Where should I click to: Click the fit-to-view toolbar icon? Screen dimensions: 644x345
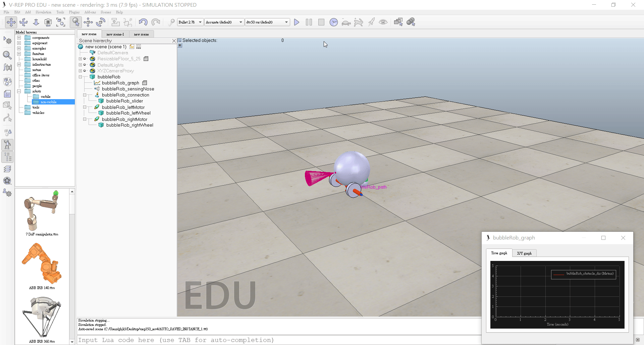pyautogui.click(x=61, y=22)
